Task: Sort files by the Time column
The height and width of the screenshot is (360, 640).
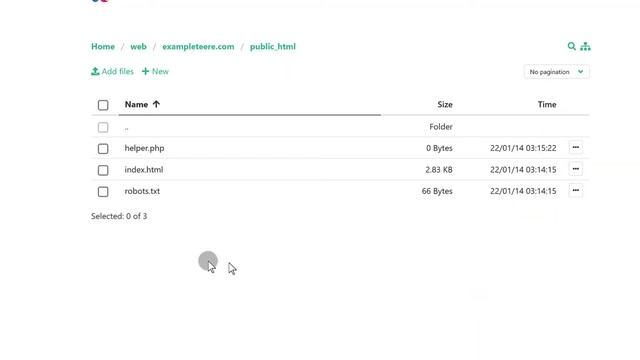Action: coord(547,104)
